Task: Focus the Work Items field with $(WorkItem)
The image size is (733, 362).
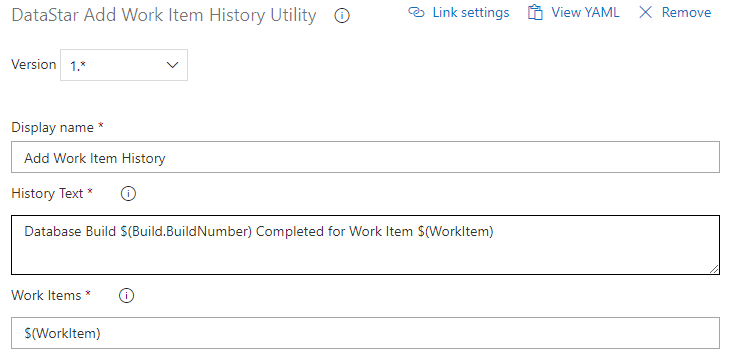Action: tap(365, 333)
